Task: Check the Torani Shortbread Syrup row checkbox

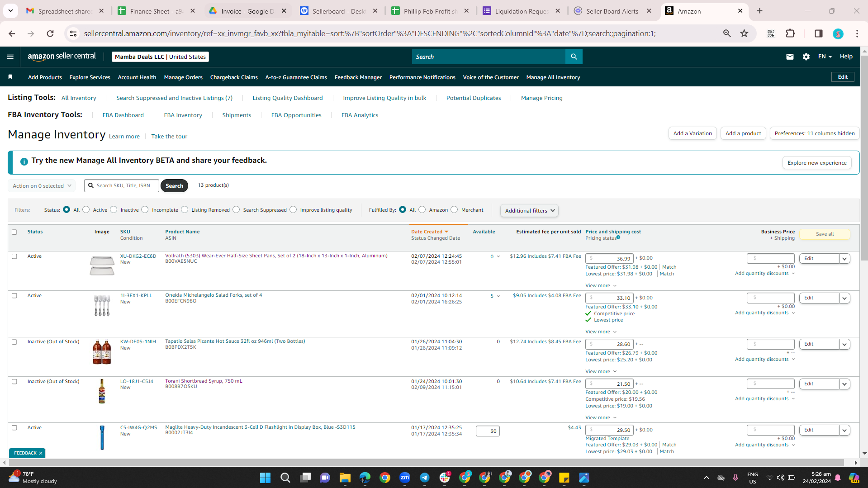Action: (x=14, y=382)
